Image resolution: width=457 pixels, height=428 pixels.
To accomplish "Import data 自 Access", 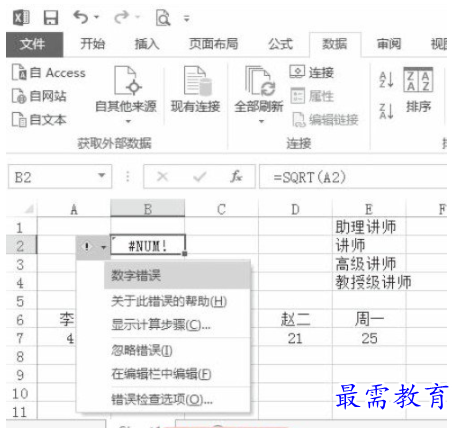I will (x=49, y=72).
